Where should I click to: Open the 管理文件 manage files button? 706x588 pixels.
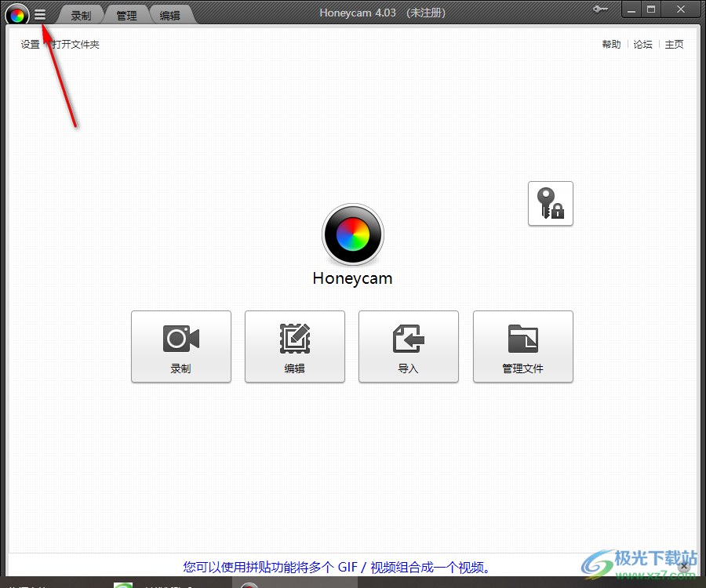522,347
